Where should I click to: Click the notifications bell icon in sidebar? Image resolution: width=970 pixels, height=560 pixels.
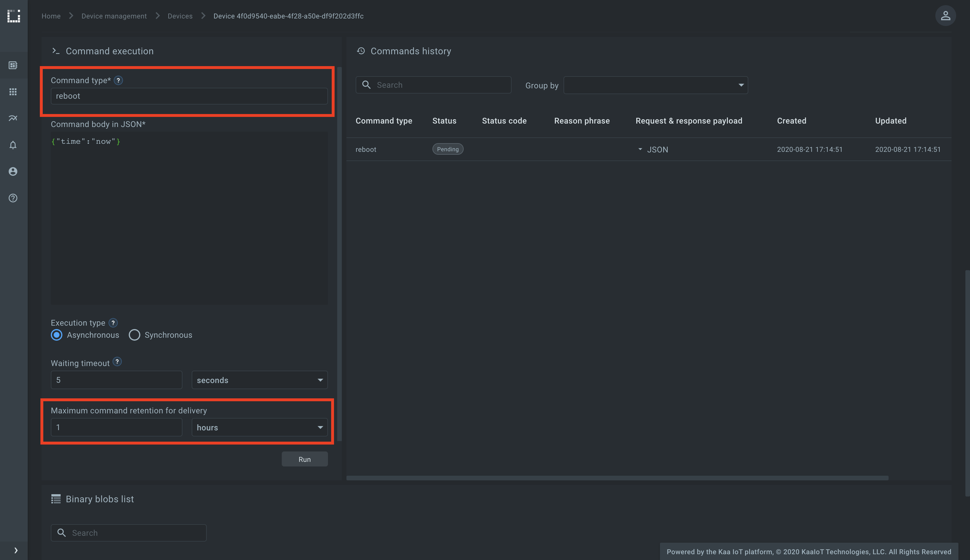click(13, 145)
